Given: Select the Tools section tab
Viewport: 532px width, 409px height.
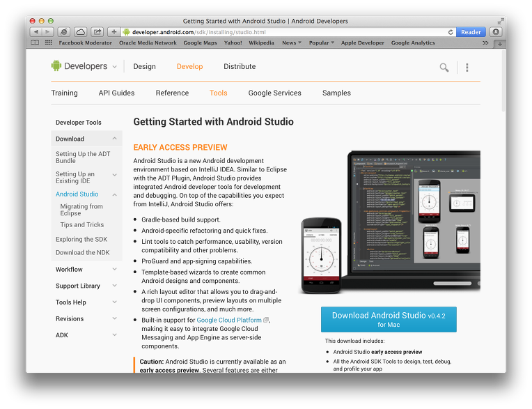Looking at the screenshot, I should tap(218, 93).
